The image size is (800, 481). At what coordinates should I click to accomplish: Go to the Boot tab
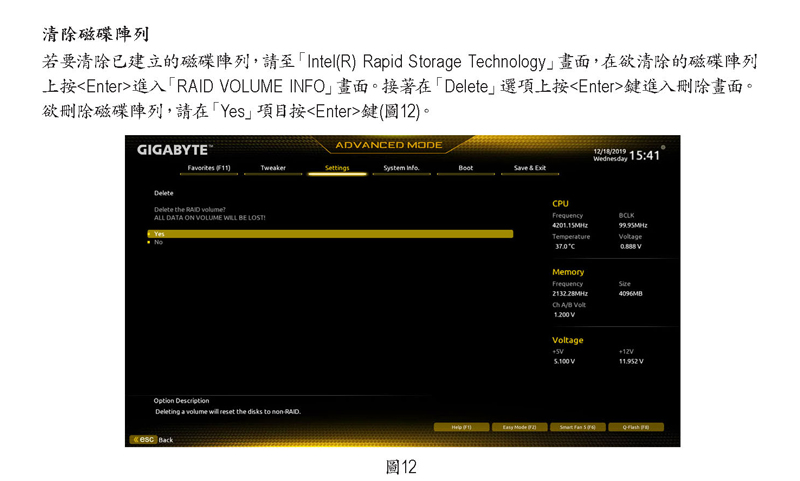(x=466, y=168)
